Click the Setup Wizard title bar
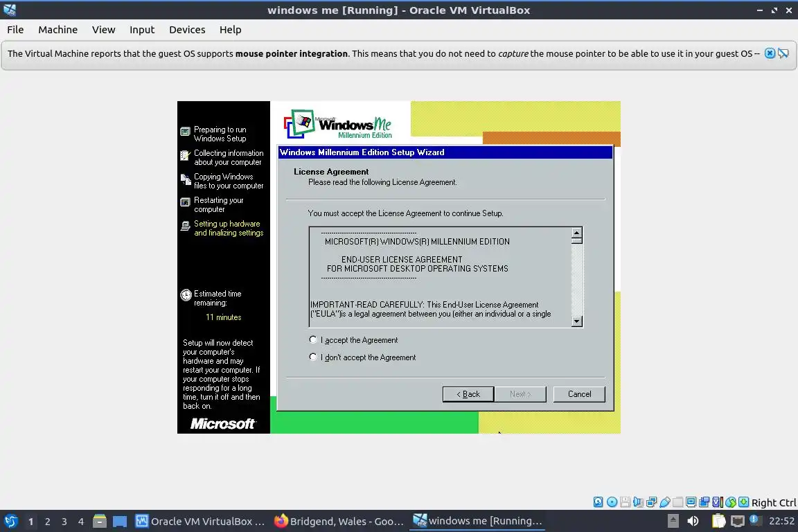This screenshot has width=798, height=532. coord(445,152)
